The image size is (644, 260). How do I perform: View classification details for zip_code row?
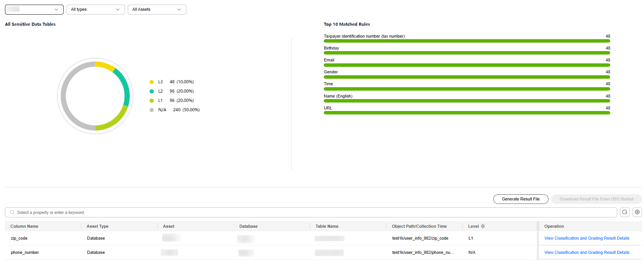(x=586, y=238)
